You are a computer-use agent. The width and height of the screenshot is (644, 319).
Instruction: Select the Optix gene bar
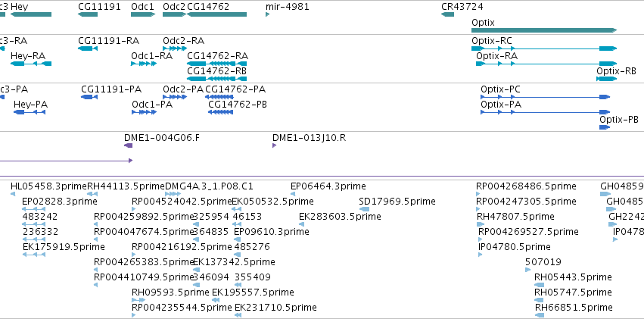tap(544, 30)
